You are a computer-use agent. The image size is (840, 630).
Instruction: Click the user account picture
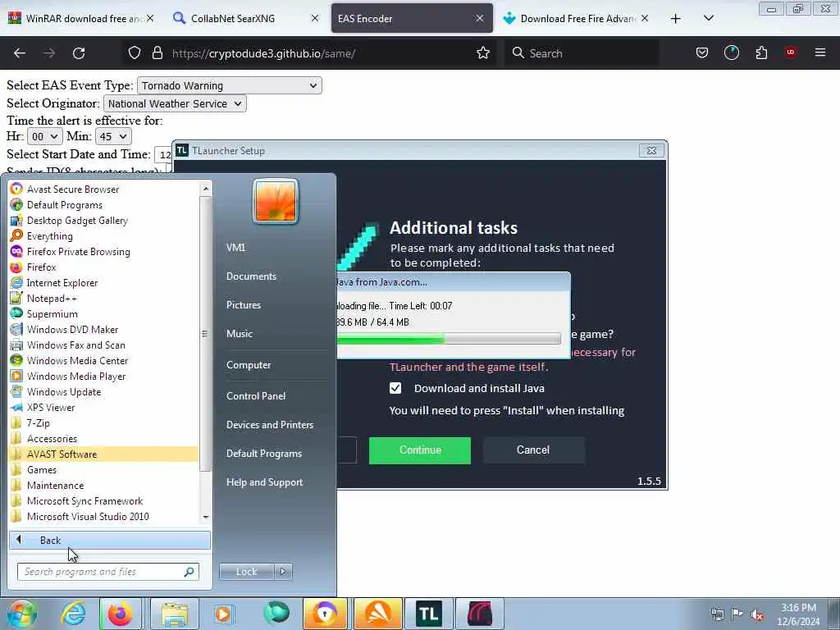[276, 201]
